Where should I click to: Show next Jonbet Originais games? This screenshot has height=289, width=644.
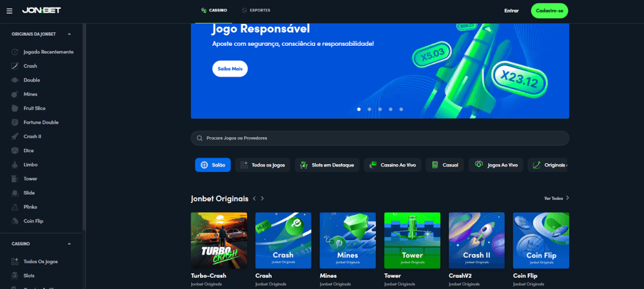[262, 199]
